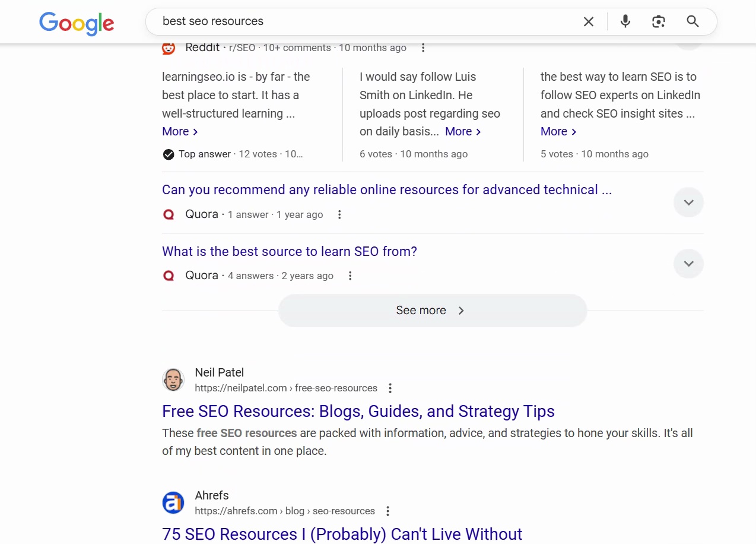Click the Neil Patel result description snippet
Image resolution: width=756 pixels, height=544 pixels.
[427, 442]
